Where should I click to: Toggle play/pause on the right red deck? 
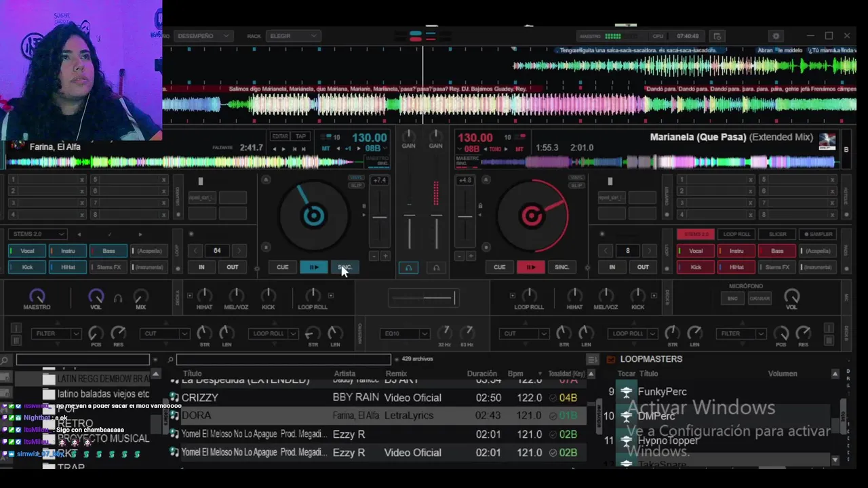[530, 267]
